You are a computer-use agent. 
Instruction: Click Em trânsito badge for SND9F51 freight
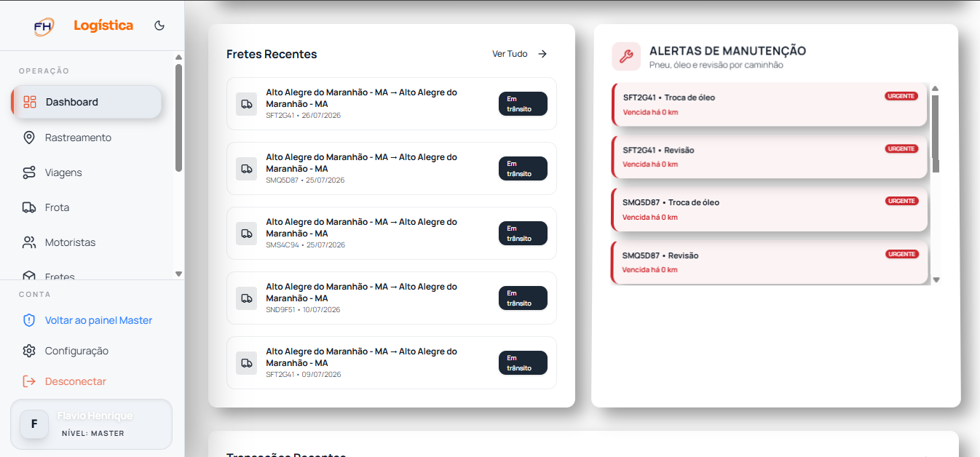click(x=523, y=298)
